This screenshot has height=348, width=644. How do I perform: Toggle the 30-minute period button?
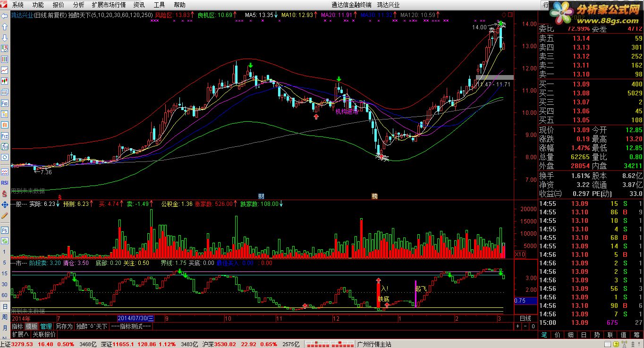point(4,284)
